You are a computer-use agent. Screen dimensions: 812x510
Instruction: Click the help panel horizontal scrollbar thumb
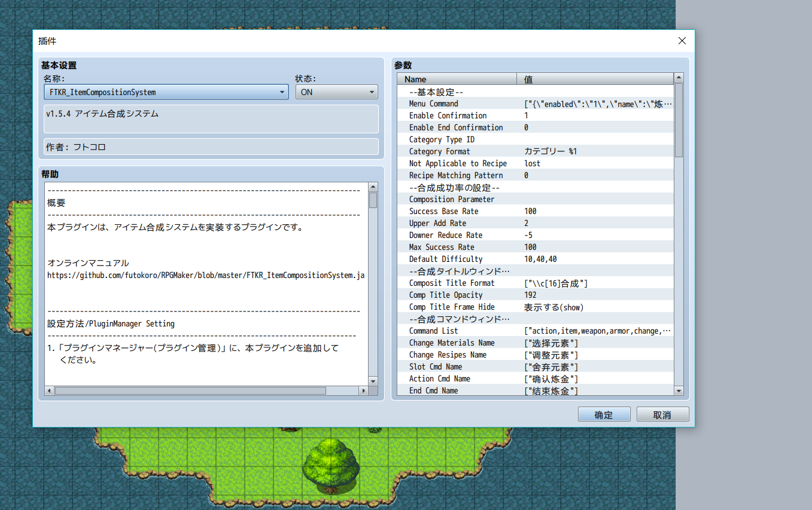(x=190, y=390)
